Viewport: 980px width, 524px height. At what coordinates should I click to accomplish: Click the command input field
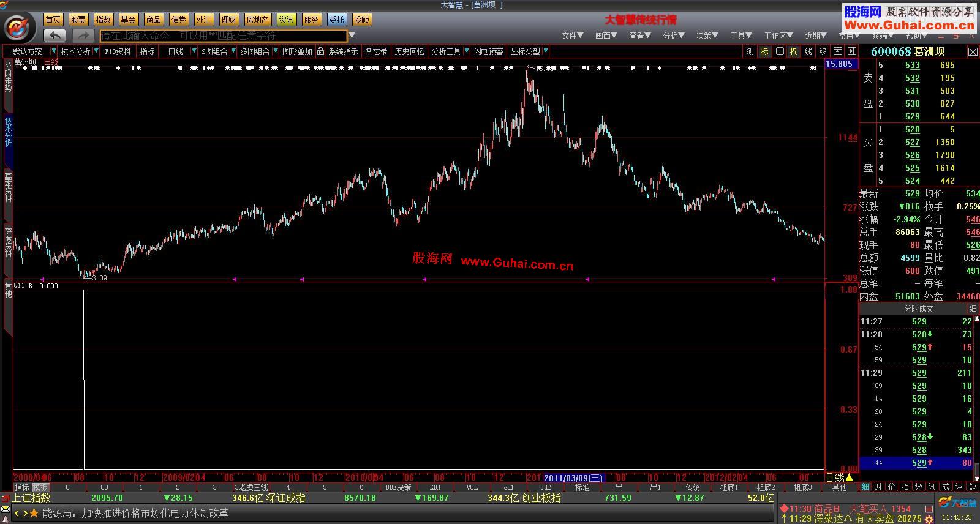tap(224, 36)
